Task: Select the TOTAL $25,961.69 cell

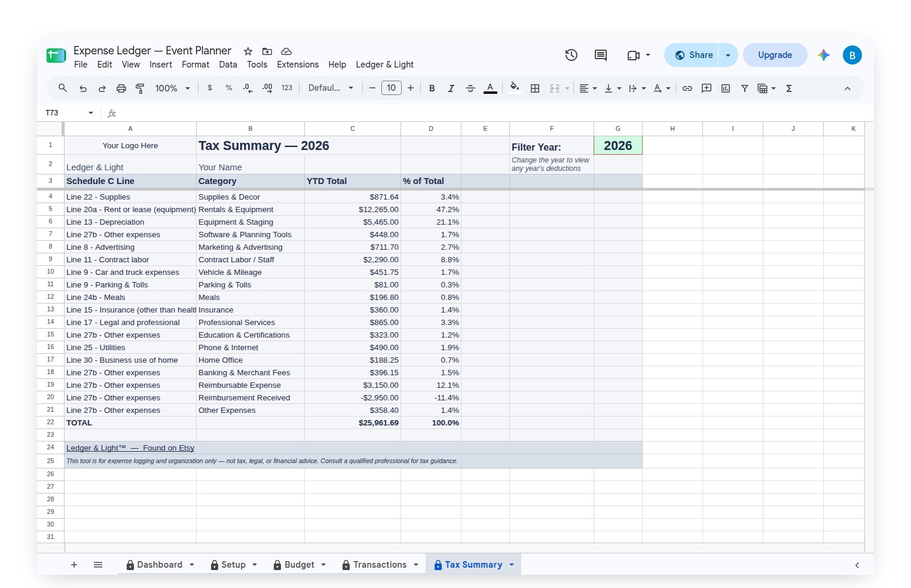Action: click(353, 423)
